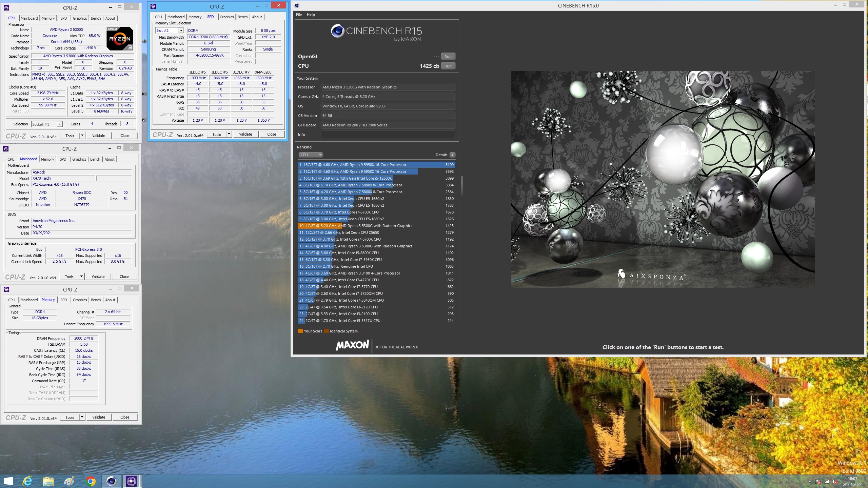Select Ryzen 3 3100 4-Core ranking row
This screenshot has width=868, height=488.
(x=376, y=273)
